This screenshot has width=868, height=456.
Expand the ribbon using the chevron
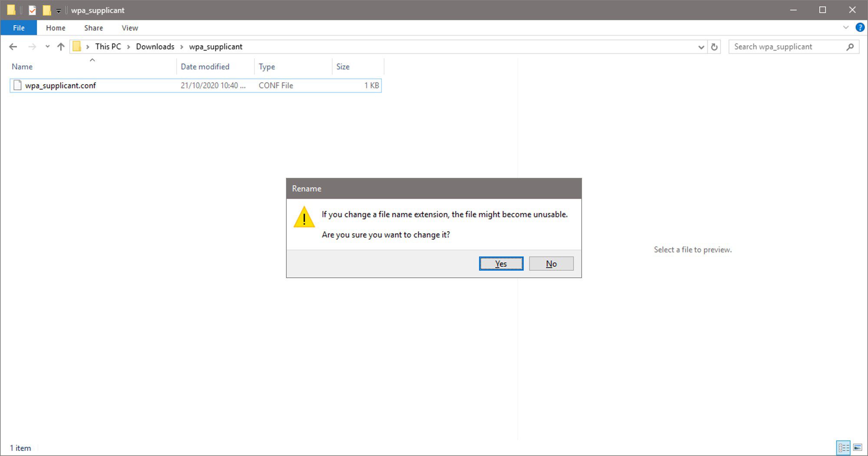tap(845, 28)
